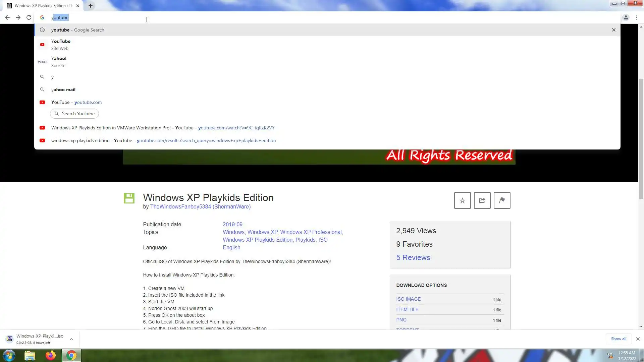Select the YouTube - youtube.com suggestion
This screenshot has height=362, width=644.
76,102
